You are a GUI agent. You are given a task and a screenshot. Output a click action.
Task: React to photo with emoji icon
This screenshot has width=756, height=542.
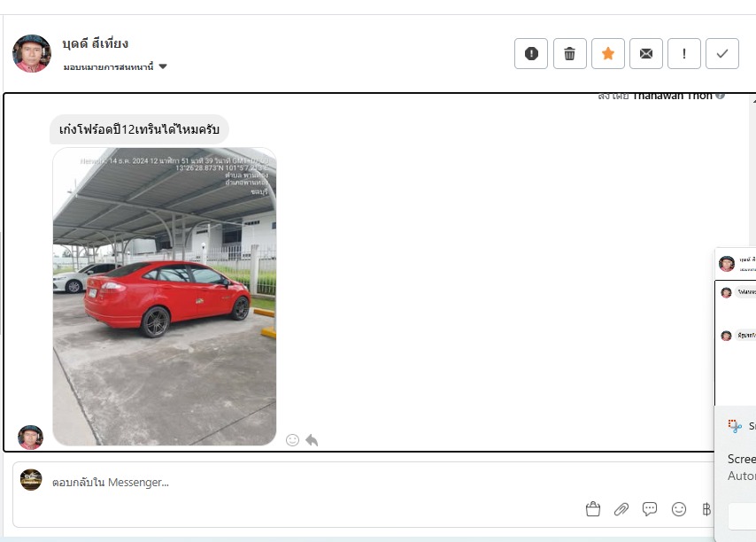292,440
